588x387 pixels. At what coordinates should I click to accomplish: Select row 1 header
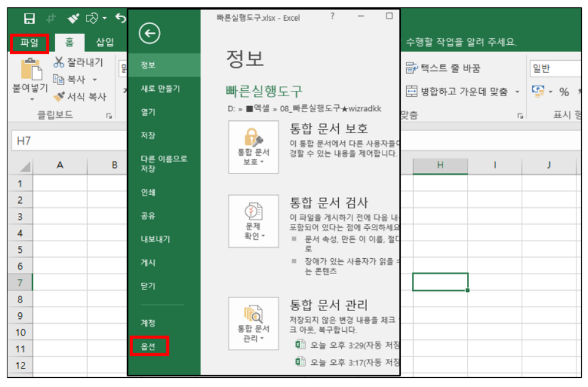click(x=20, y=183)
